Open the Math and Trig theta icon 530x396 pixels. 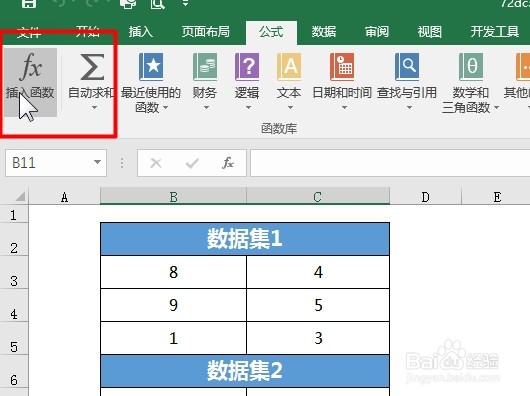[471, 67]
